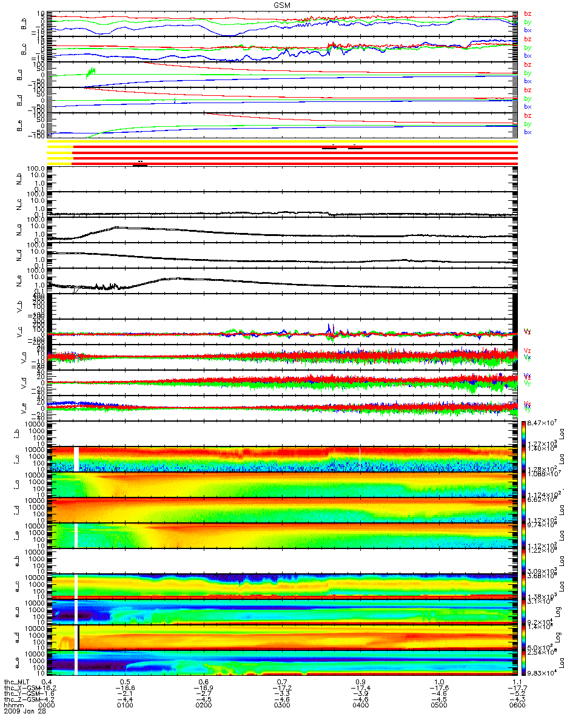Click the blue bx legend of B_b panel

(528, 30)
